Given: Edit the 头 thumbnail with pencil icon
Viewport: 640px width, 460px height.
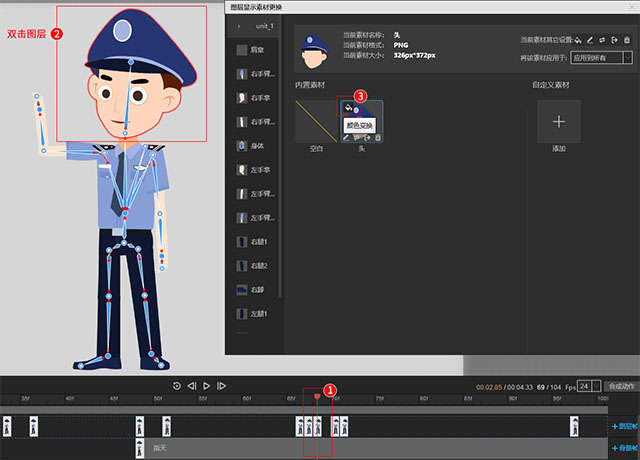Looking at the screenshot, I should pyautogui.click(x=347, y=137).
